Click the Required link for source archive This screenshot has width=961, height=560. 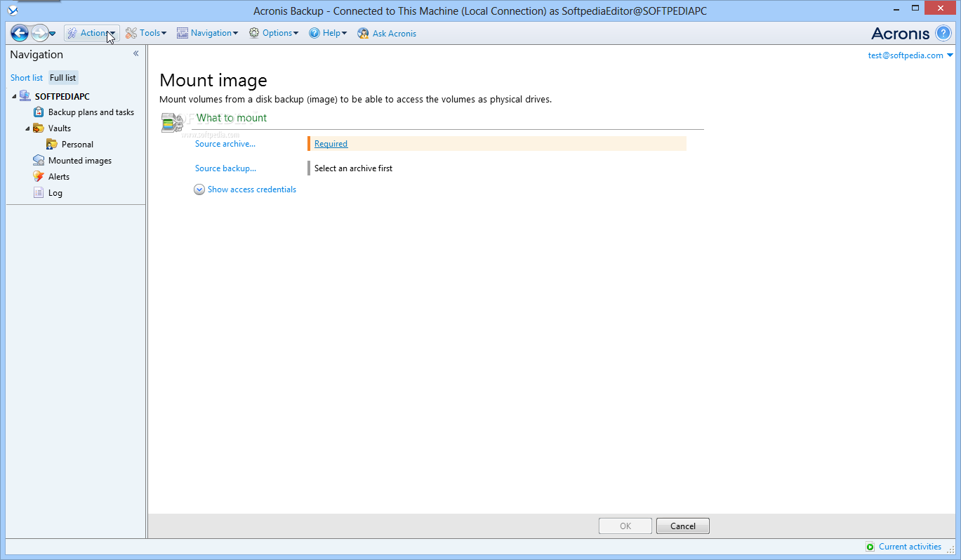[x=331, y=144]
